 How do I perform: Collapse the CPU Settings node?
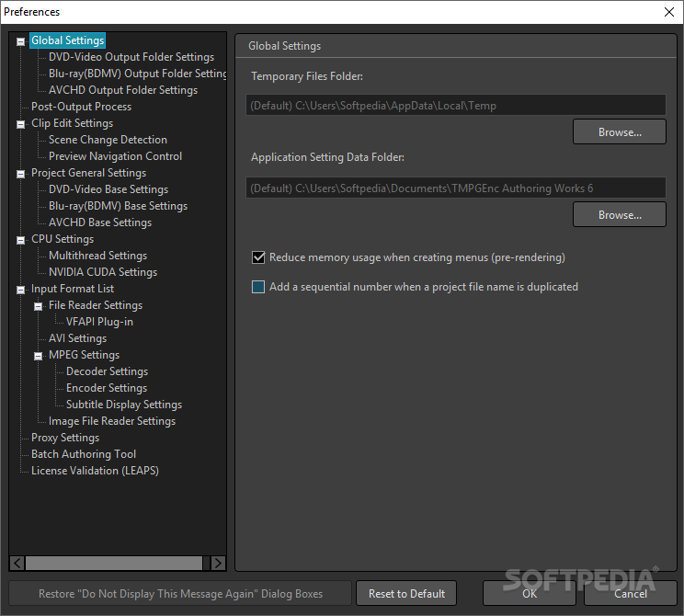(x=20, y=240)
